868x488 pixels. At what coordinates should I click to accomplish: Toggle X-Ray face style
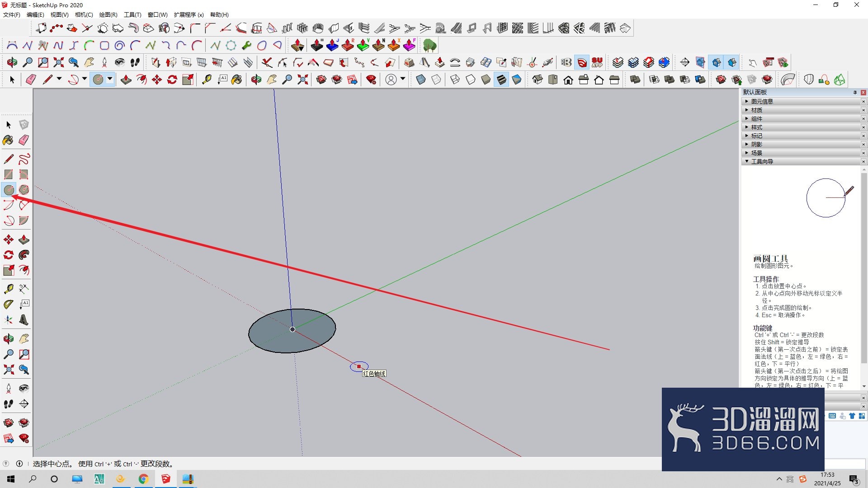(x=421, y=80)
